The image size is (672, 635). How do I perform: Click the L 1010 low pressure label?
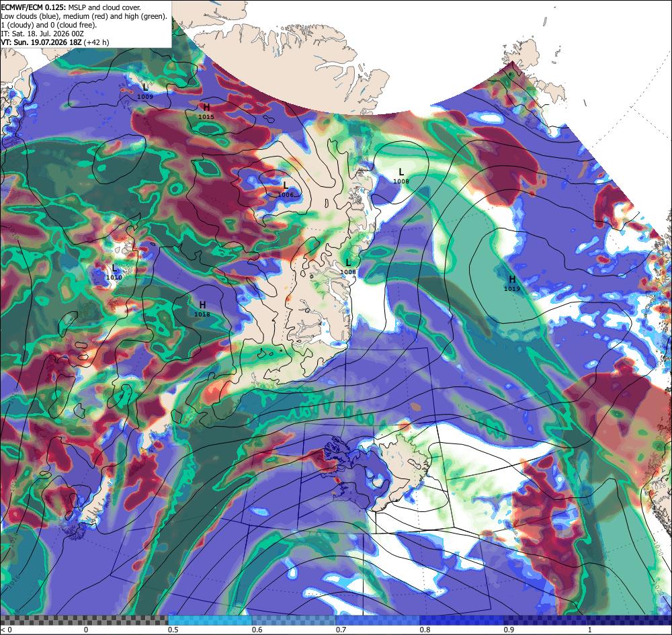pos(114,272)
